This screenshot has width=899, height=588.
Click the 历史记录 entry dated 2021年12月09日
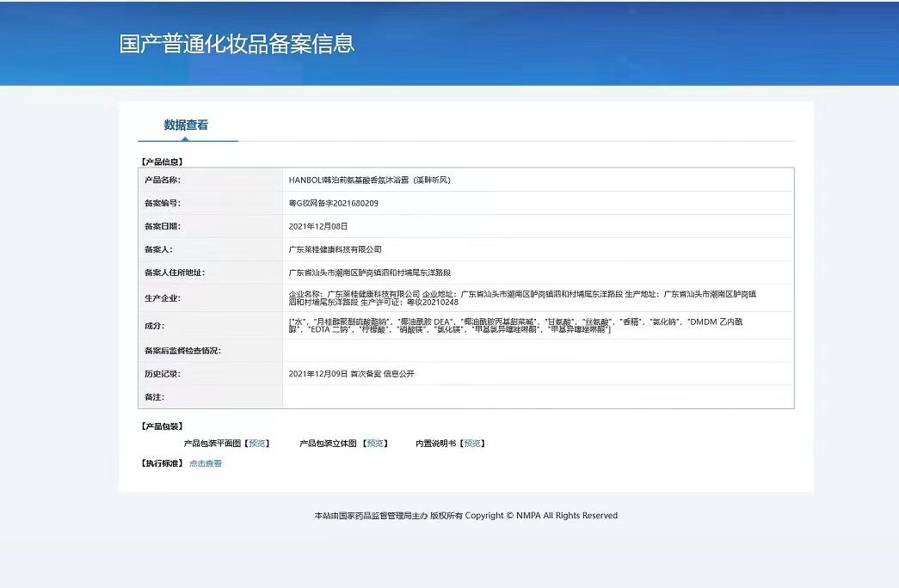[352, 374]
